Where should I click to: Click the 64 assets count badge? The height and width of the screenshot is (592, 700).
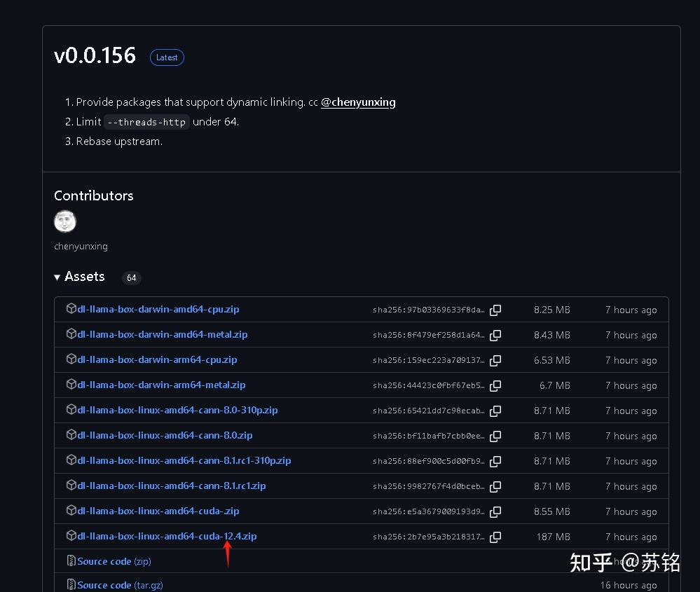131,277
